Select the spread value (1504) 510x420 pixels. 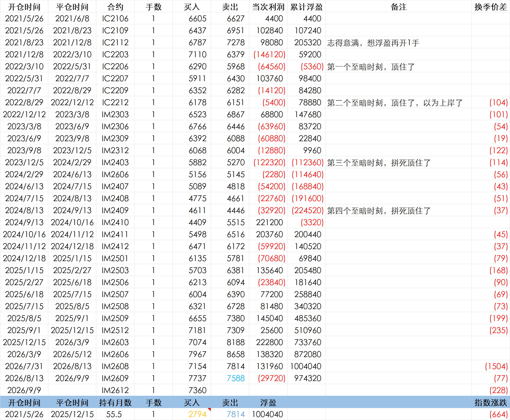click(496, 366)
